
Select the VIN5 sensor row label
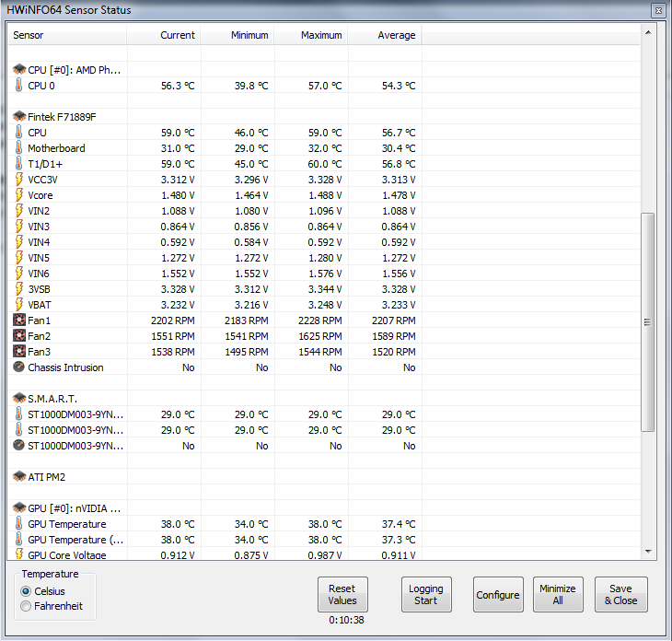(39, 258)
